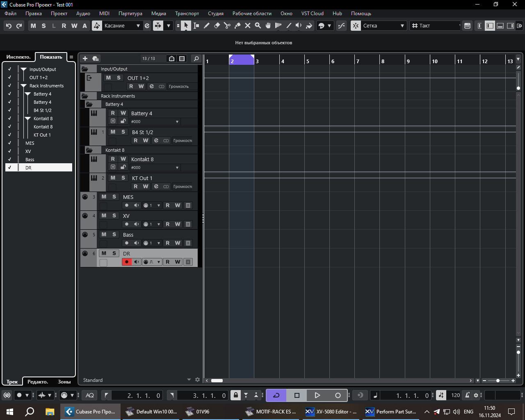Open Cubase Pro in Windows taskbar
Screen dimensions: 525x420
coord(91,412)
